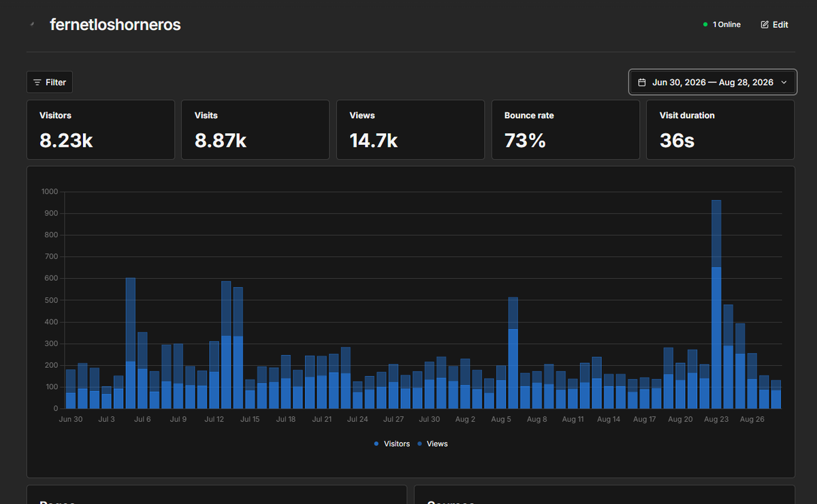Expand the Jun 30 – Aug 28 date range picker
This screenshot has width=817, height=504.
712,82
